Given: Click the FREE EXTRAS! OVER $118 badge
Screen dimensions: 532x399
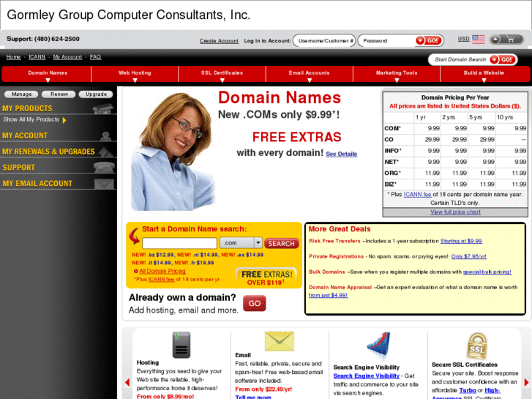Looking at the screenshot, I should pyautogui.click(x=266, y=277).
